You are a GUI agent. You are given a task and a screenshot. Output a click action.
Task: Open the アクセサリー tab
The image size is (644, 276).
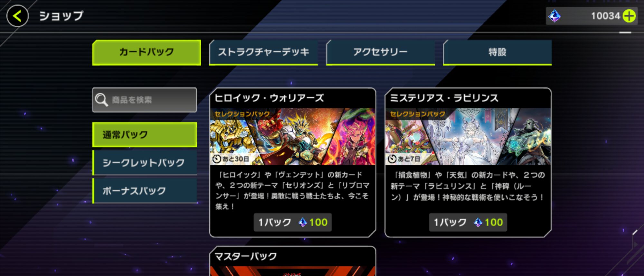[380, 52]
